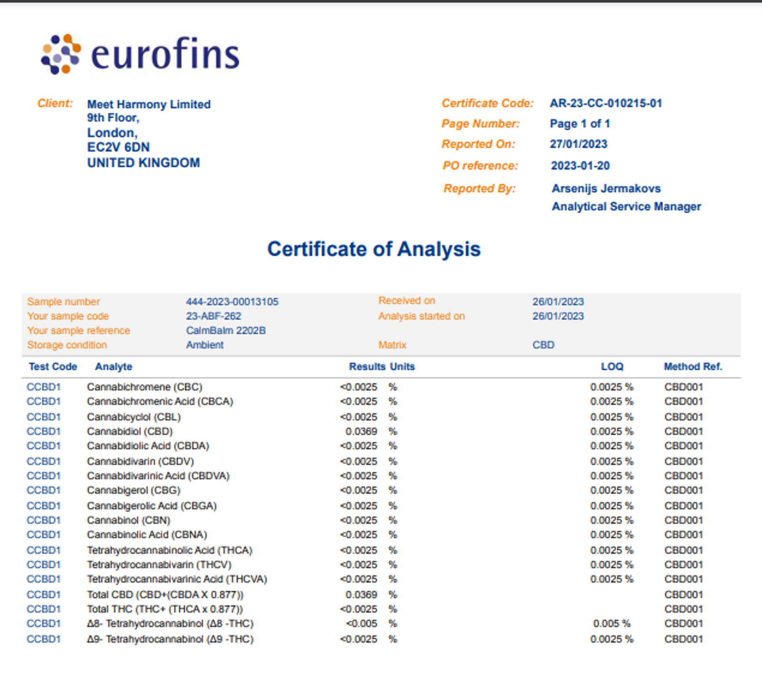Select the Cannabidiol (CBD) row analyte

[130, 432]
